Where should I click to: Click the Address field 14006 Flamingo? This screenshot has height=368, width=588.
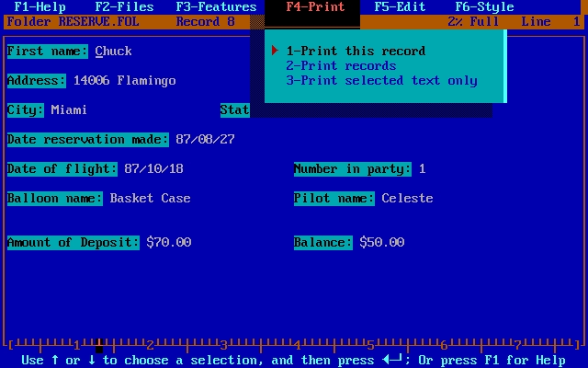pos(124,81)
